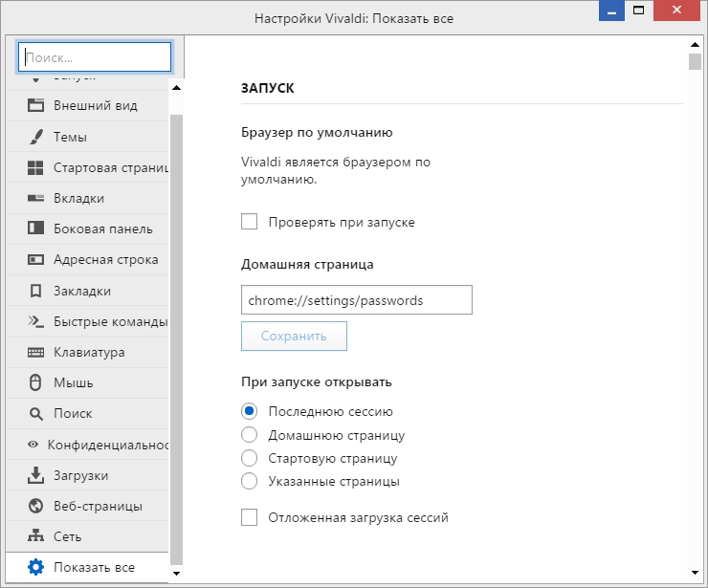This screenshot has height=588, width=708.
Task: Click the Стартовая страница grid icon
Action: click(x=35, y=167)
